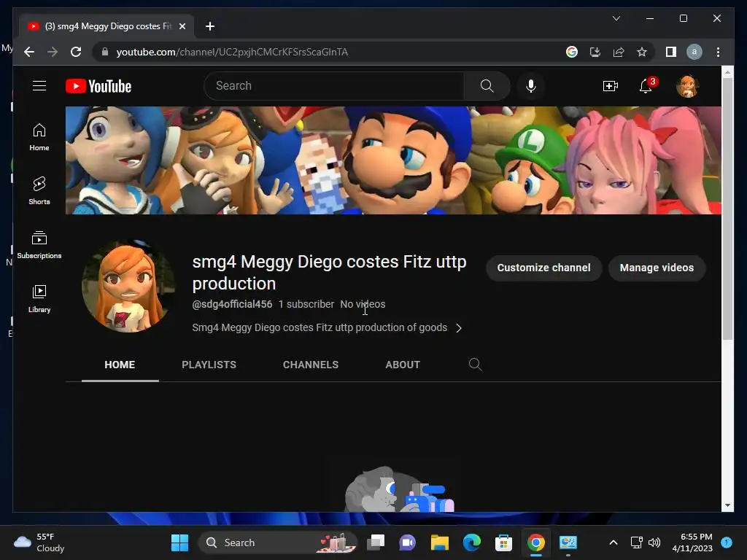Click the channel description text
This screenshot has height=560, width=747.
[x=320, y=327]
